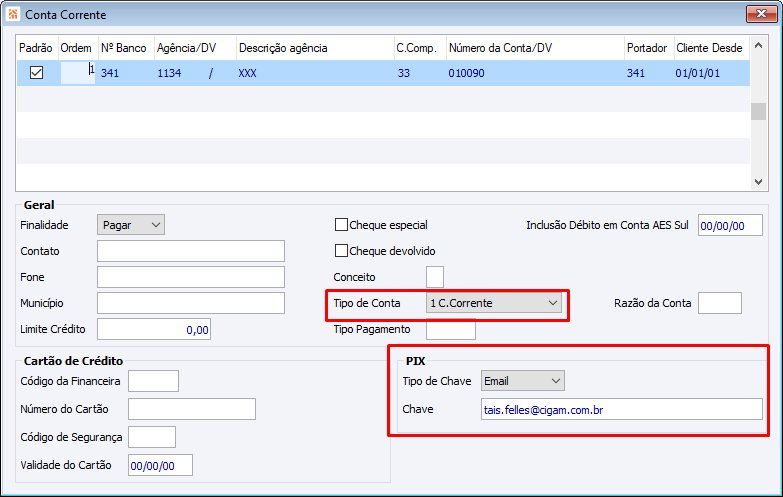Click the Município input field
Viewport: 783px width, 497px height.
pyautogui.click(x=191, y=303)
